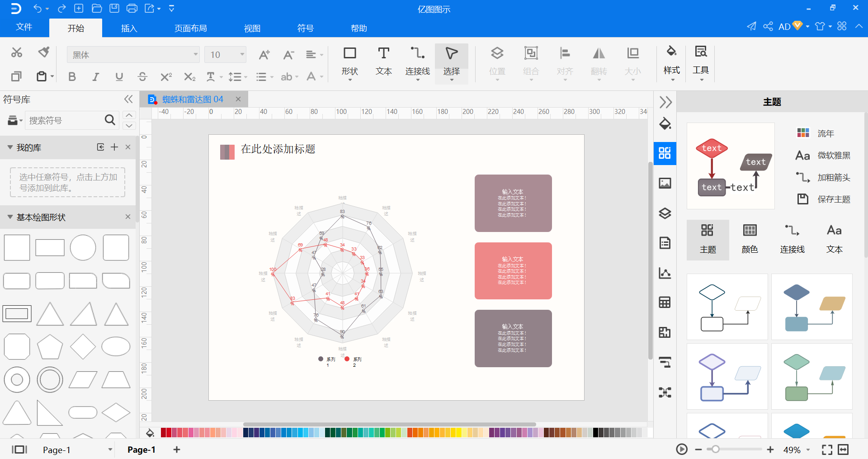
Task: Select the 主题 theme tab
Action: coord(708,239)
